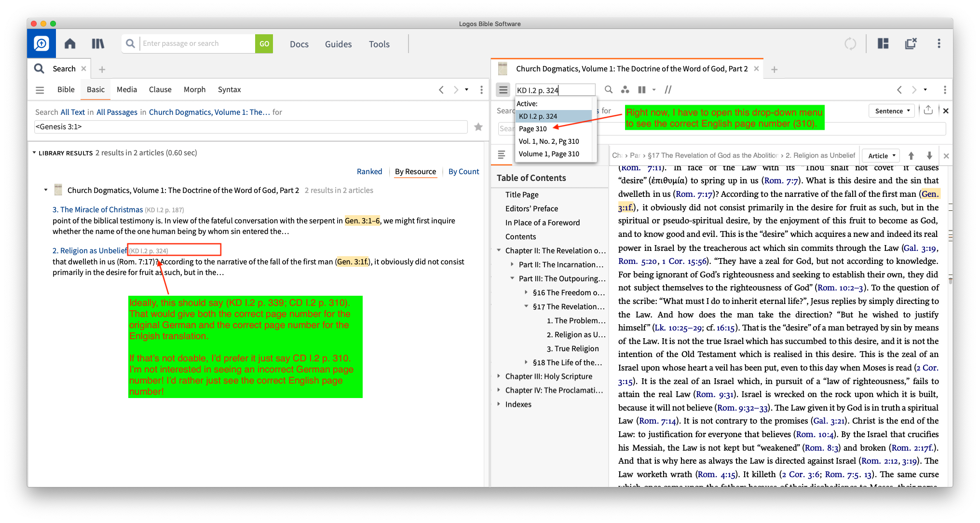The width and height of the screenshot is (980, 523).
Task: Open the Guides menu
Action: tap(338, 44)
